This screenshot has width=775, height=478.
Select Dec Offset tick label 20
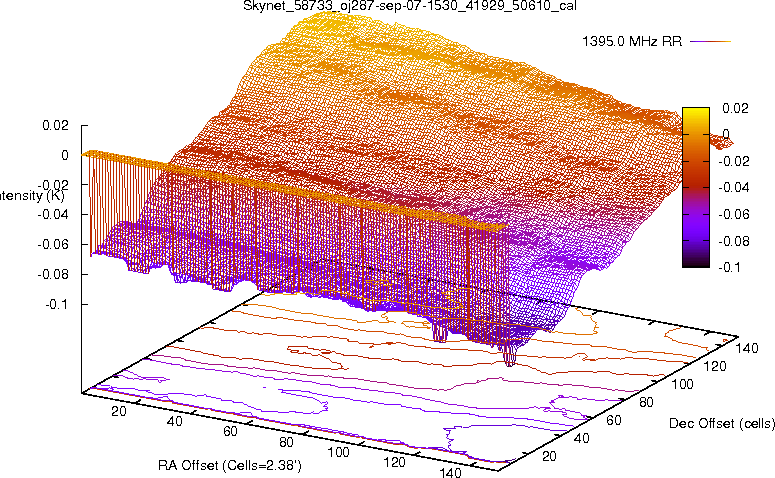(549, 456)
